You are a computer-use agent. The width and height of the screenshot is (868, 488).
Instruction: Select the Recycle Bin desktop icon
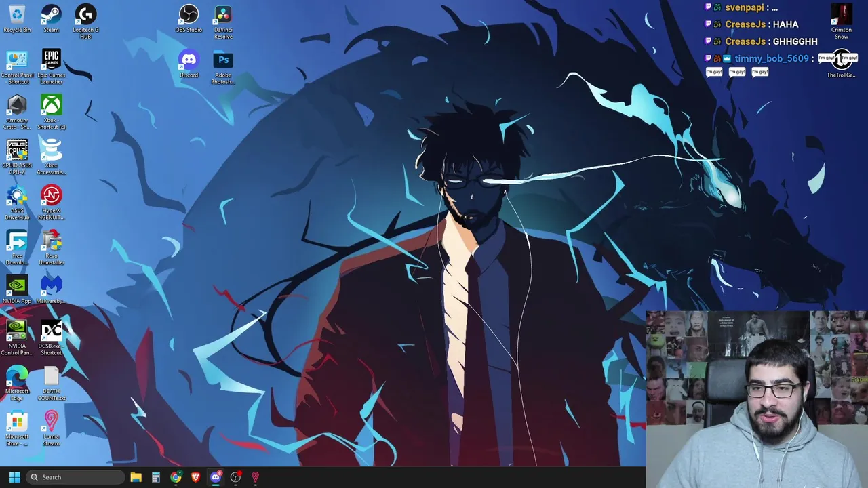[x=17, y=18]
